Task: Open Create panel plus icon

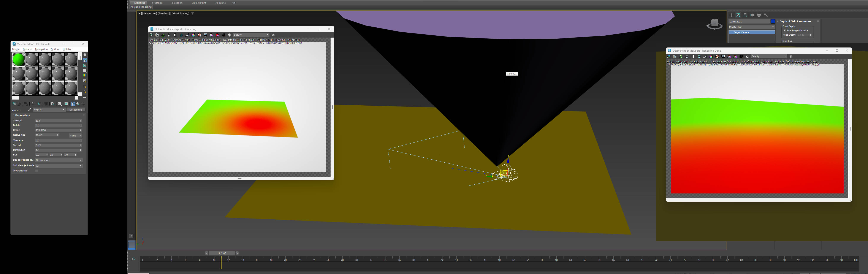Action: (x=731, y=15)
